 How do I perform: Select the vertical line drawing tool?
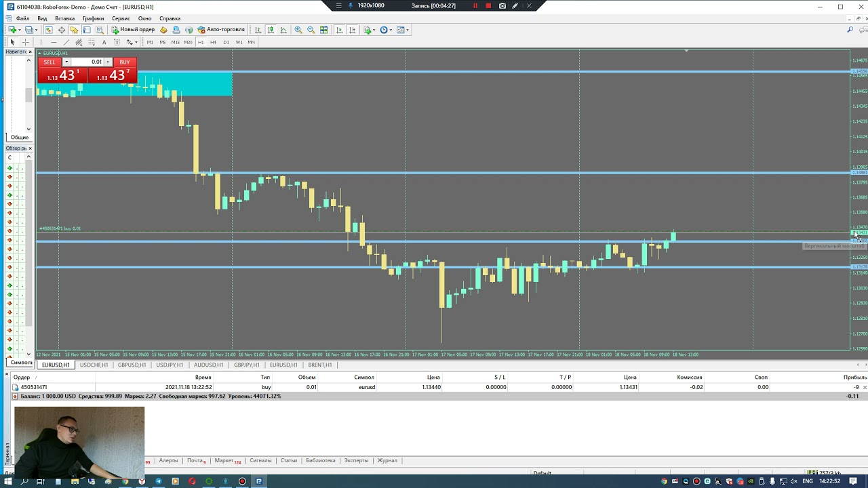click(x=41, y=42)
